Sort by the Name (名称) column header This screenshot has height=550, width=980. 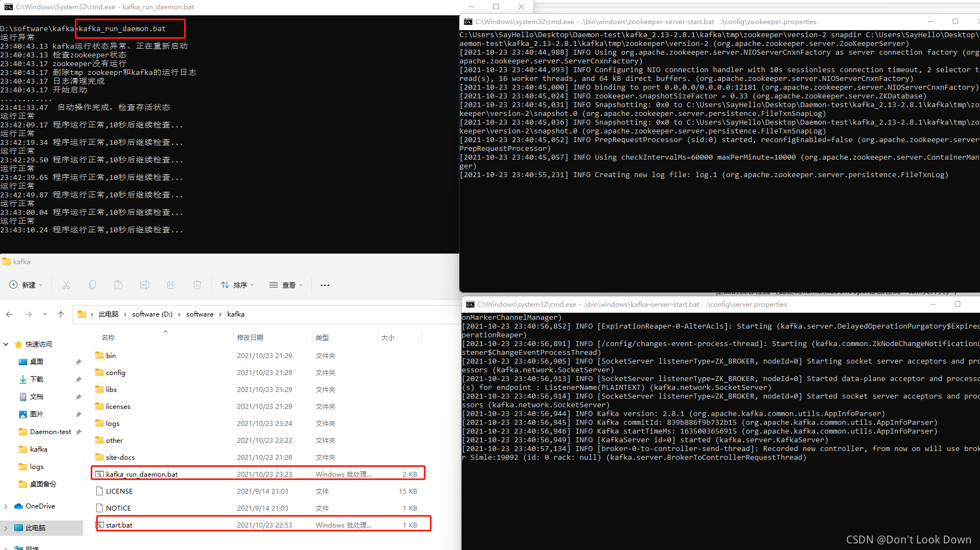click(x=108, y=337)
